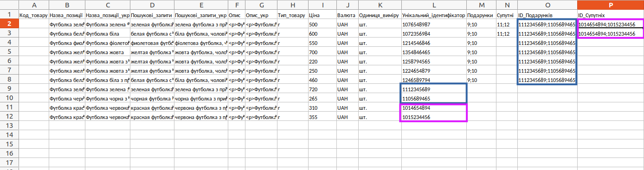Select row 13 header

(9, 126)
